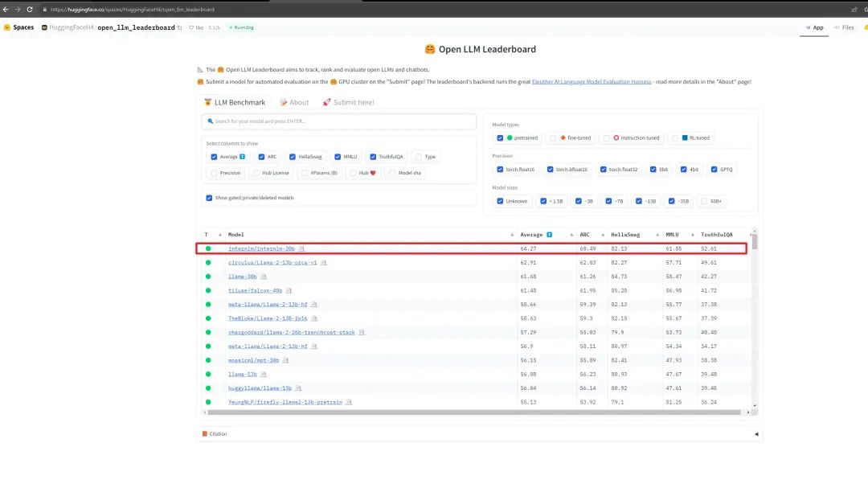
Task: Sort by the ARC column arrow
Action: [x=603, y=235]
